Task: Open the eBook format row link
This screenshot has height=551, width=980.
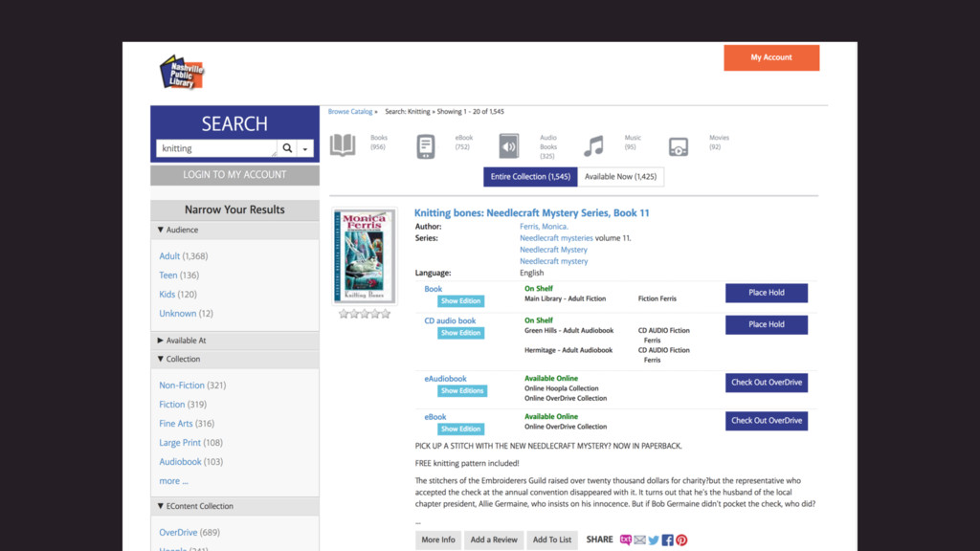Action: coord(435,417)
